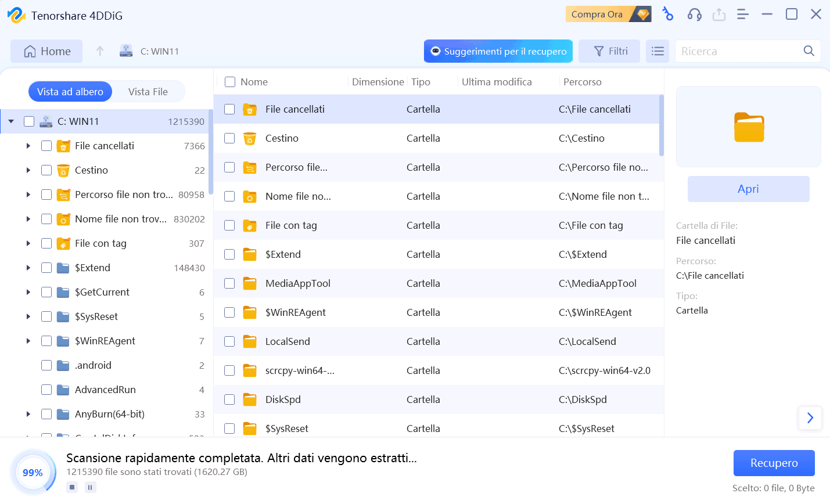Click the search magnifier icon

[x=809, y=51]
